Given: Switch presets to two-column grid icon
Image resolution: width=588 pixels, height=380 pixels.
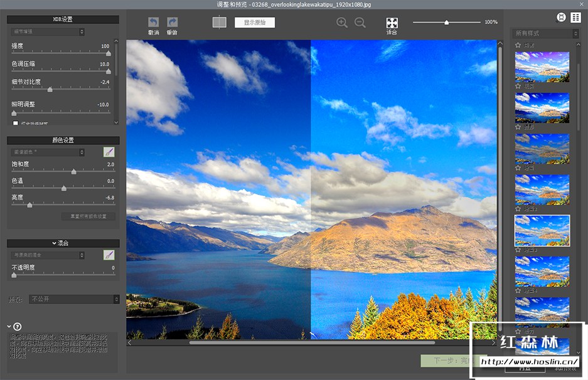Looking at the screenshot, I should 575,17.
